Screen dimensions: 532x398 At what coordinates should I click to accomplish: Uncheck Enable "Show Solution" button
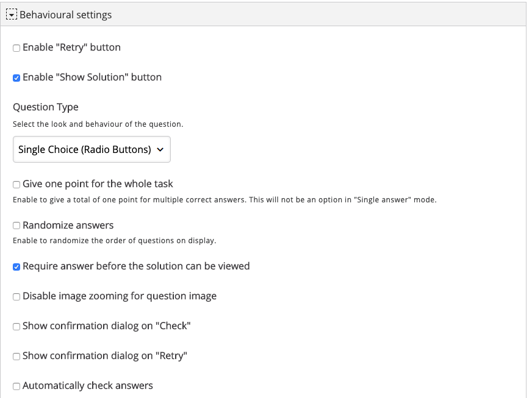coord(16,77)
